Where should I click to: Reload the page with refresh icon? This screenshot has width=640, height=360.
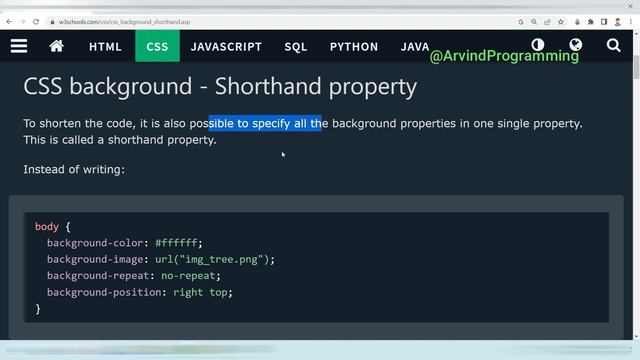coord(36,22)
